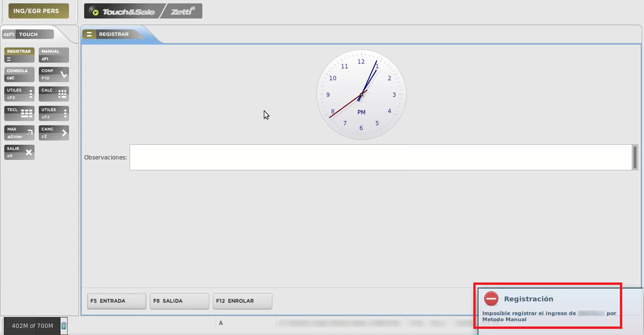
Task: Open the CONSOLA panel button
Action: pos(19,74)
